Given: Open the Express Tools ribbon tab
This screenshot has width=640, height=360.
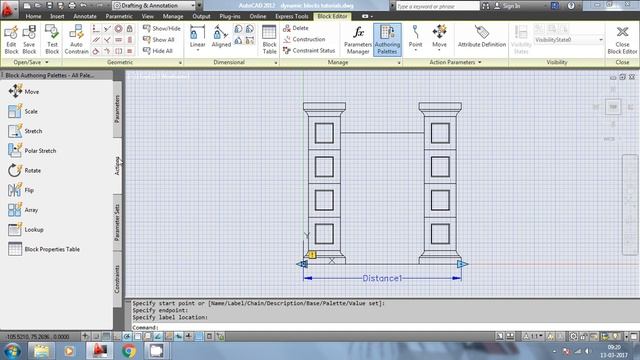Looking at the screenshot, I should [x=291, y=16].
